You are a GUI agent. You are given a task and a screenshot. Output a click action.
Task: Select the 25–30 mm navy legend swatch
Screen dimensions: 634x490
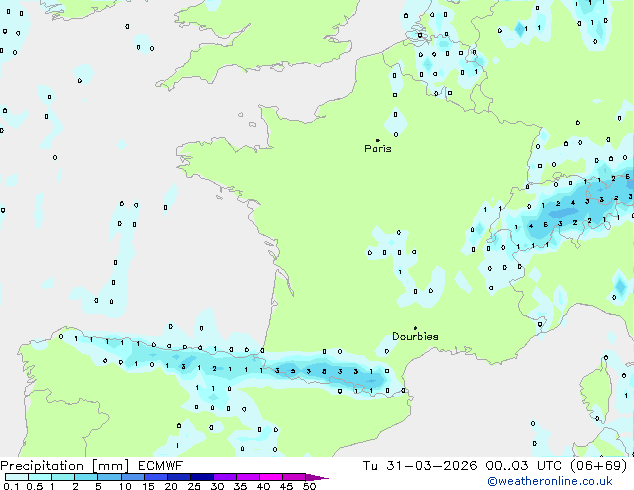pos(201,477)
